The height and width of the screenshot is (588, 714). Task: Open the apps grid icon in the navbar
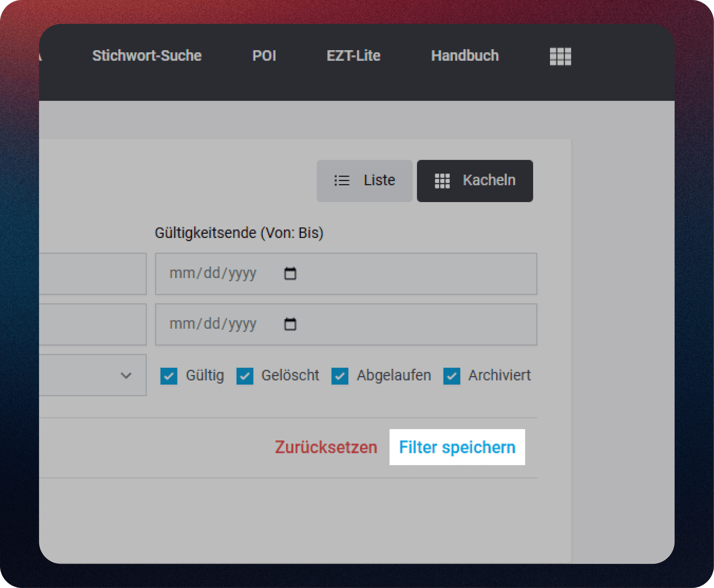pos(560,56)
